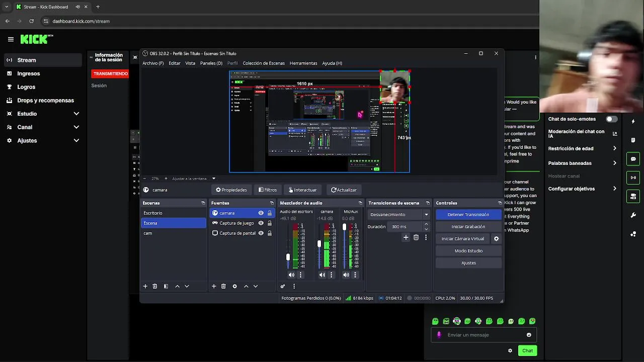Open Herramientas menu in OBS
The image size is (644, 362).
pyautogui.click(x=303, y=63)
